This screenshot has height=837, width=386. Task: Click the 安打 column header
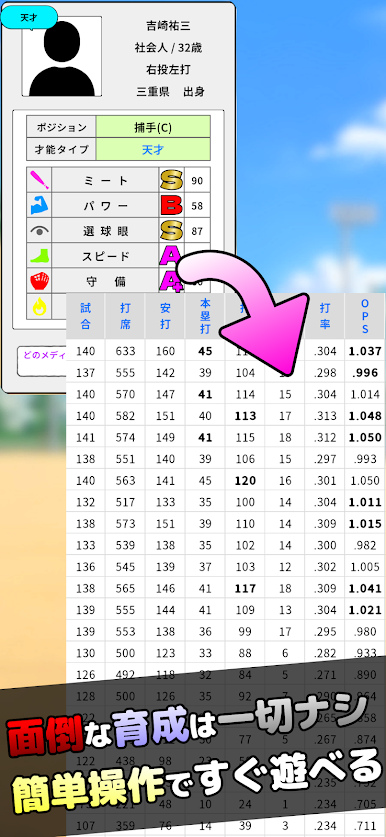165,316
